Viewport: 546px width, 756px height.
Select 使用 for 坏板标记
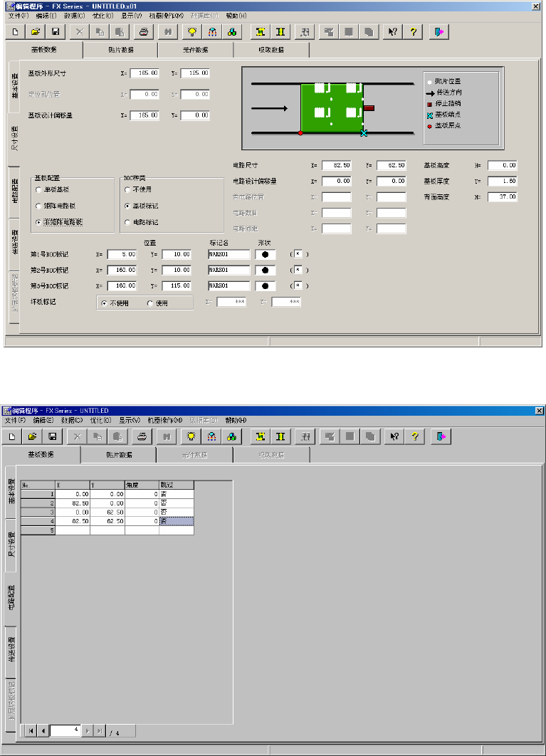pos(150,303)
